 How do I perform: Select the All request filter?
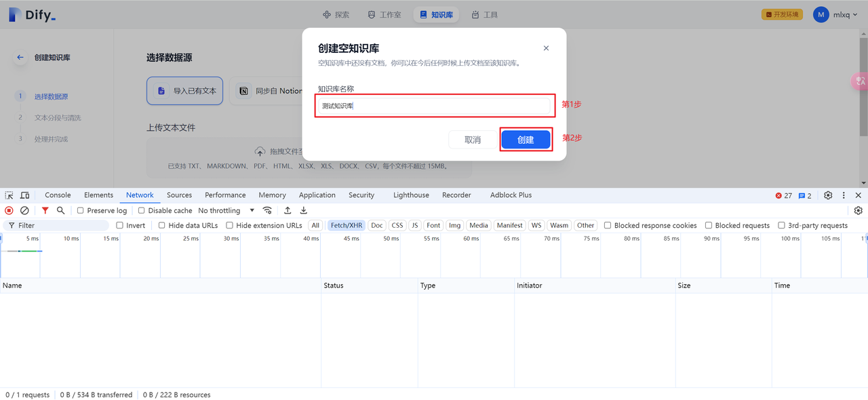pos(315,226)
